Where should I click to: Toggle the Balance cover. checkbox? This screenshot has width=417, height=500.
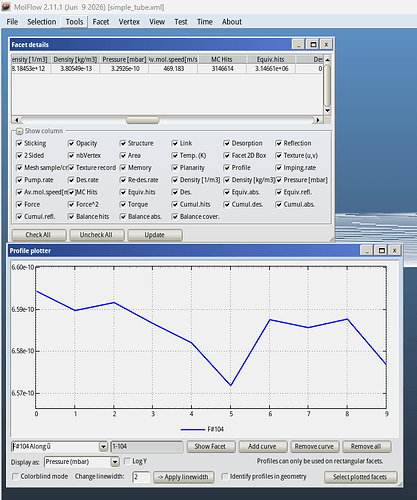pyautogui.click(x=175, y=217)
